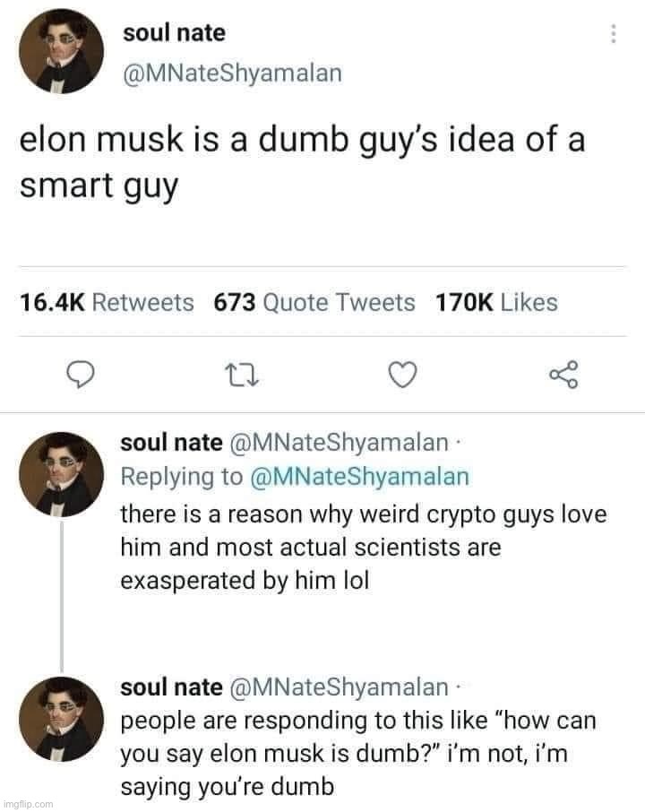Open the more options menu at top right
The width and height of the screenshot is (645, 812).
612,32
